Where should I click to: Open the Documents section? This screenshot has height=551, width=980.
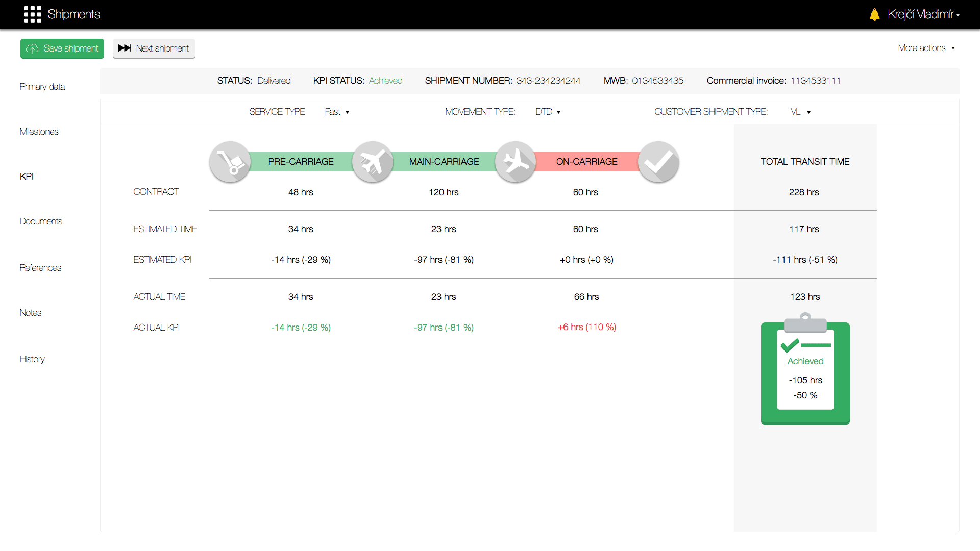(x=41, y=221)
